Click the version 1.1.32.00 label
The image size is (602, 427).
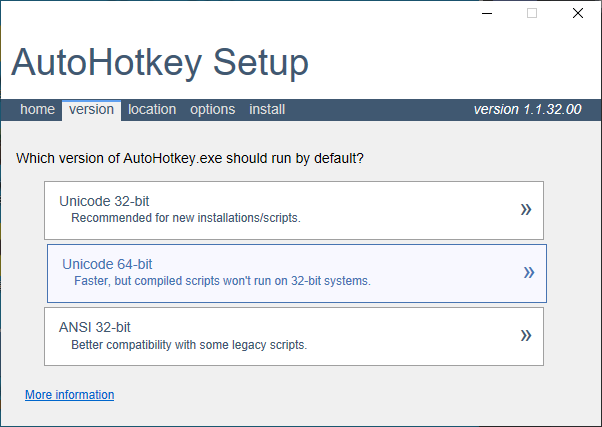(x=528, y=109)
